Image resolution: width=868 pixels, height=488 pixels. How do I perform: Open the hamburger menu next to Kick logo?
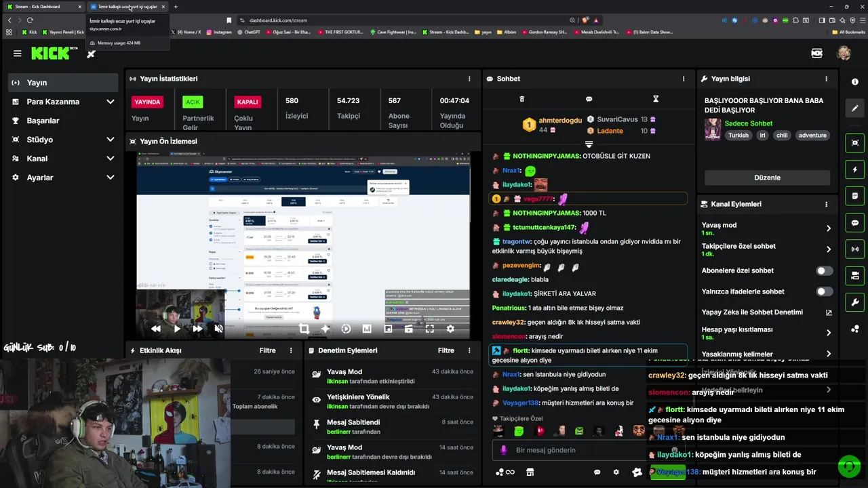[x=18, y=54]
